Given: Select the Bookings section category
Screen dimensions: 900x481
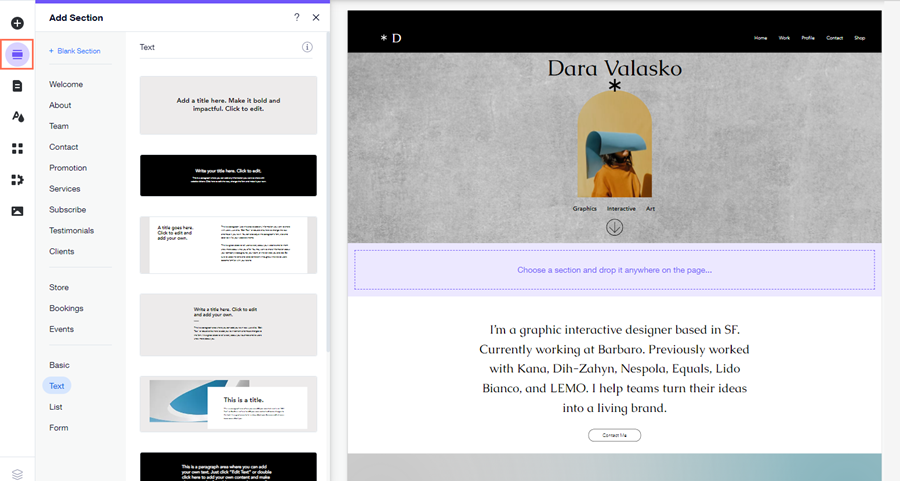Looking at the screenshot, I should tap(66, 308).
